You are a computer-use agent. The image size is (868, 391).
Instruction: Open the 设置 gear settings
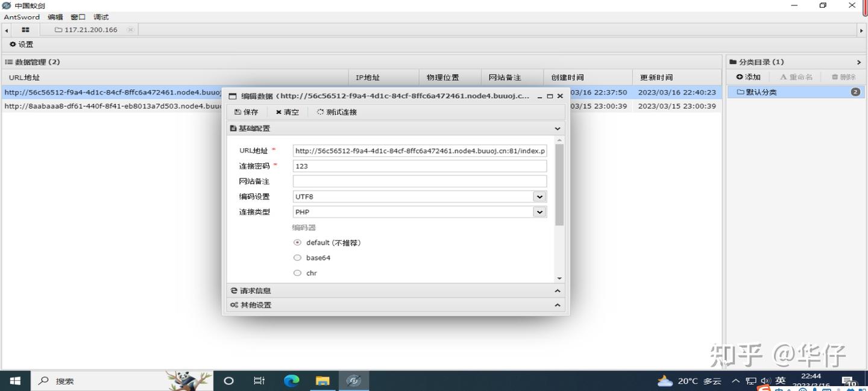pos(21,45)
